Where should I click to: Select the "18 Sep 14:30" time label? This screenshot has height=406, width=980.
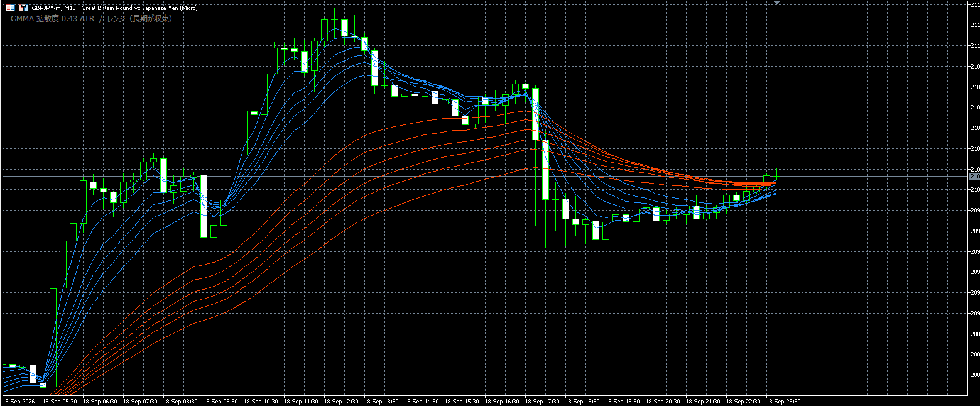(x=421, y=401)
